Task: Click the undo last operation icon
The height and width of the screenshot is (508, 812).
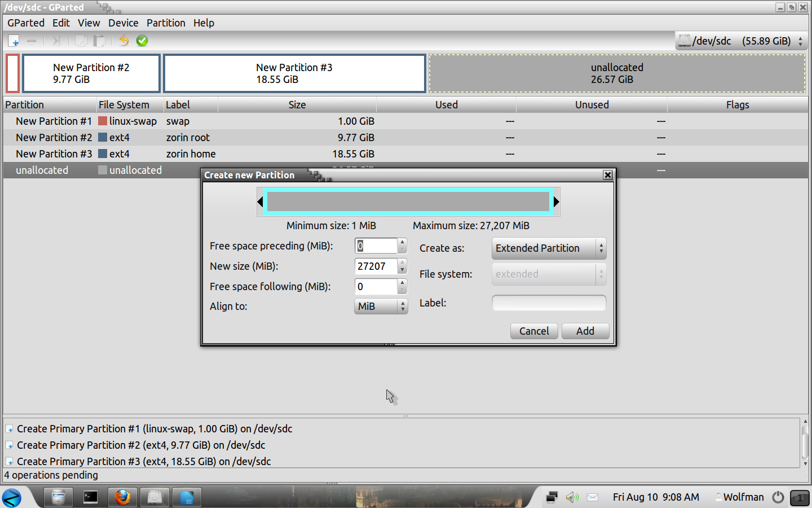Action: tap(124, 41)
